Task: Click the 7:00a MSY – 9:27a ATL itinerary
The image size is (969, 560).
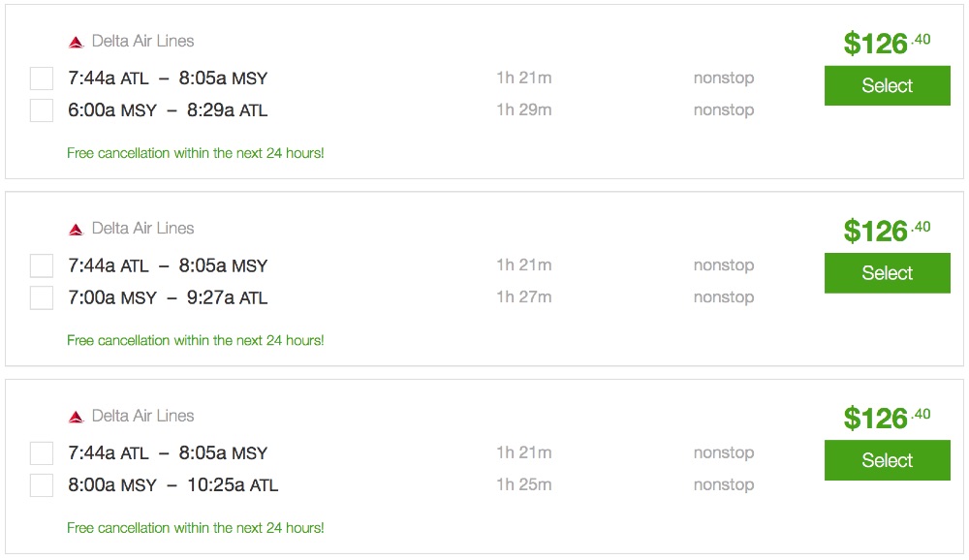Action: (168, 297)
